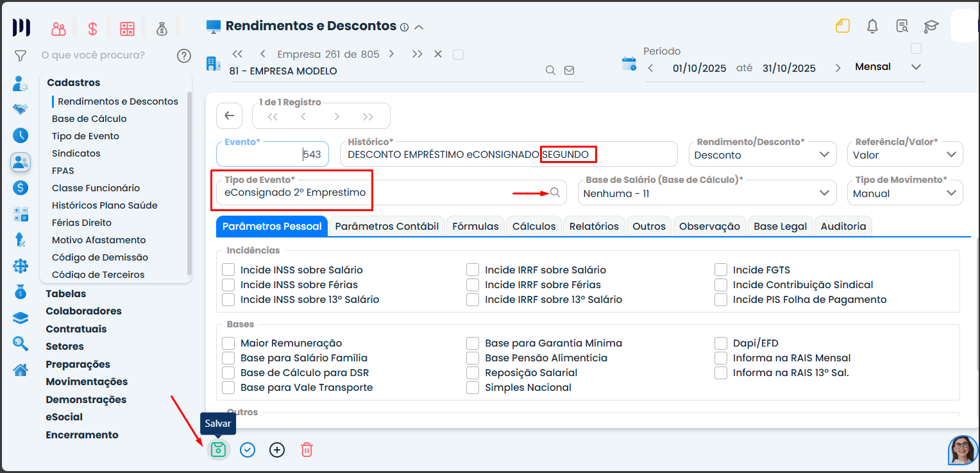Toggle Base para Vale Transporte checkbox
Viewport: 980px width, 473px height.
pyautogui.click(x=228, y=388)
